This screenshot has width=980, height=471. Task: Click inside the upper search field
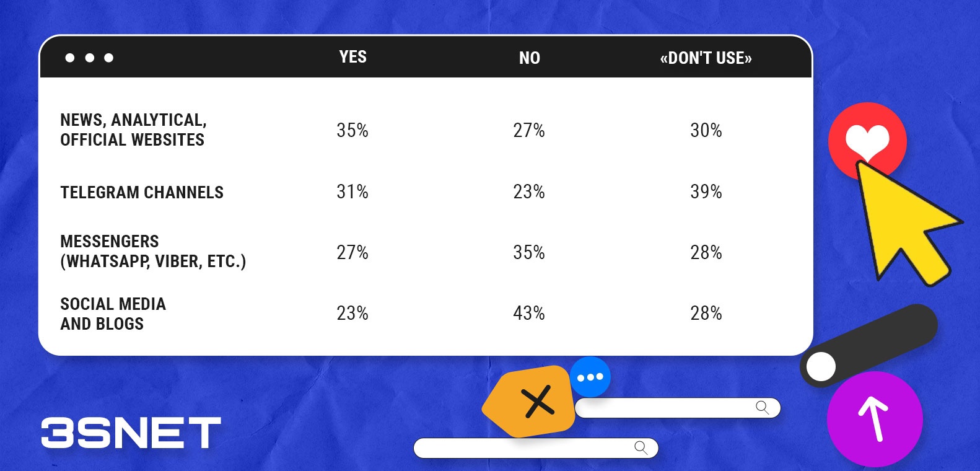[663, 408]
